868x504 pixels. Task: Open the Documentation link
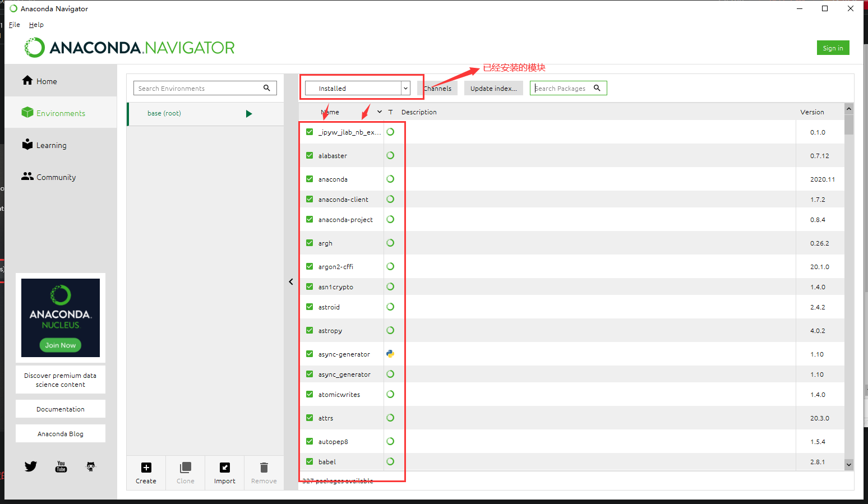coord(61,409)
